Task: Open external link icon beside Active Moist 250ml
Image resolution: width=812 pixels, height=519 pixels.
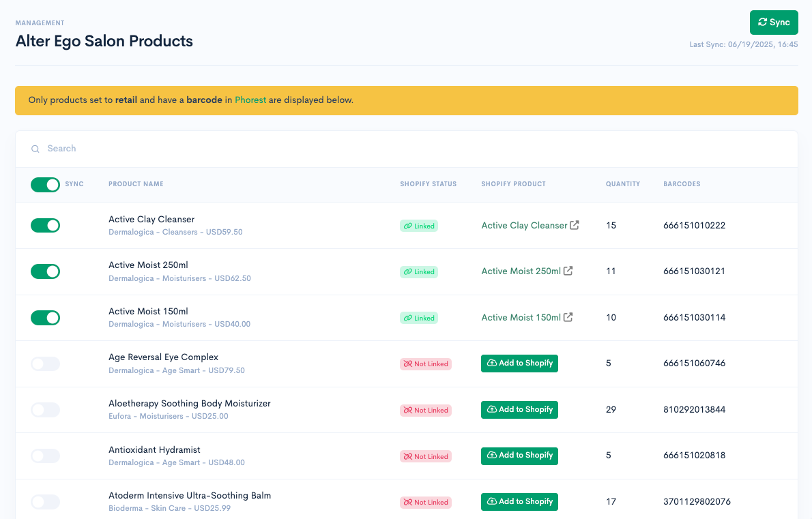Action: [568, 271]
